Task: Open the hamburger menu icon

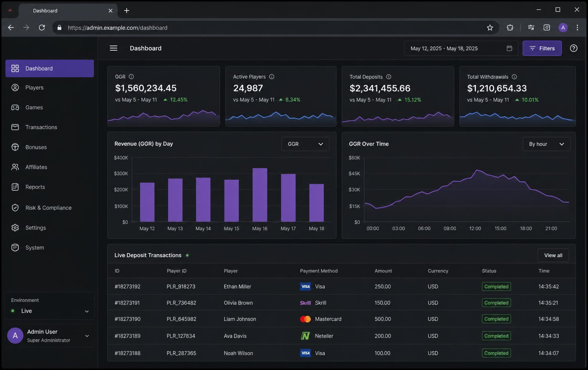Action: (x=114, y=48)
